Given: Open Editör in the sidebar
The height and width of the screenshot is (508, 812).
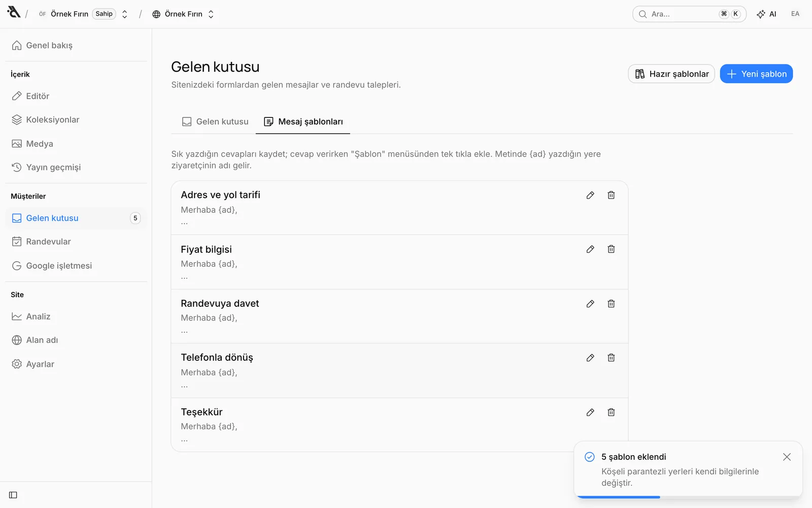Looking at the screenshot, I should pyautogui.click(x=76, y=96).
